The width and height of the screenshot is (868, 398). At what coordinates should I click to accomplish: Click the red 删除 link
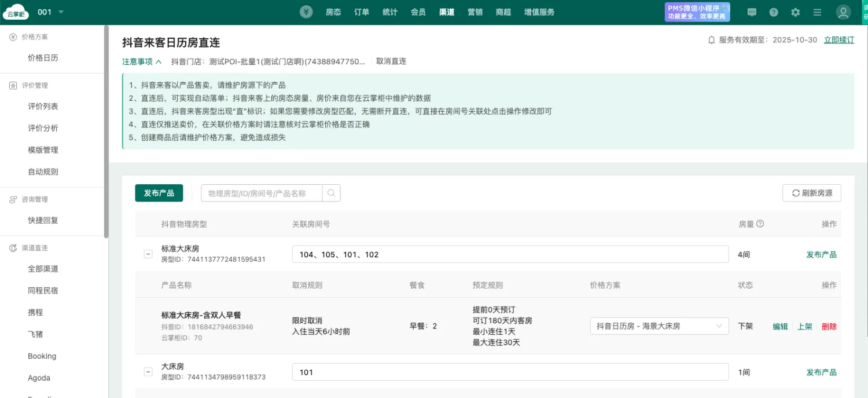[829, 326]
